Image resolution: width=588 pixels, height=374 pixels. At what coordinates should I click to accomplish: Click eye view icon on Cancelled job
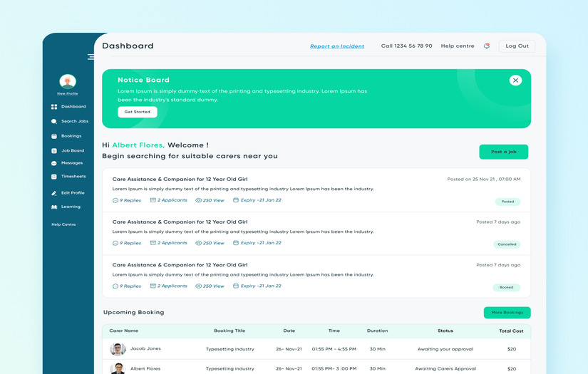pyautogui.click(x=199, y=243)
